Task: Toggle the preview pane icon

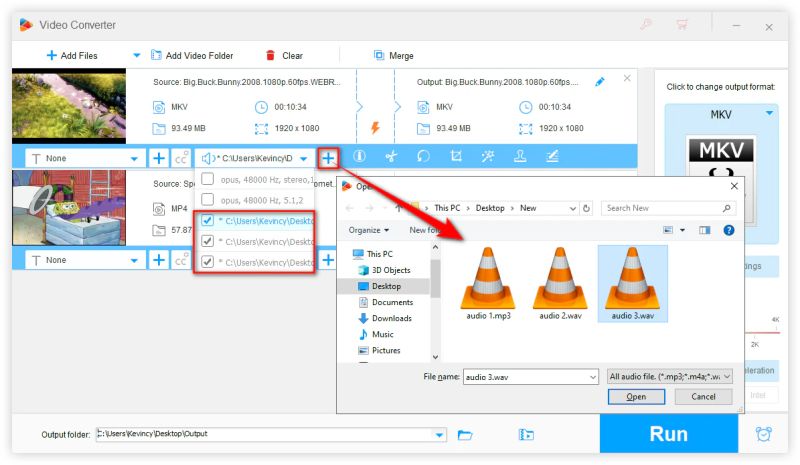Action: point(705,230)
